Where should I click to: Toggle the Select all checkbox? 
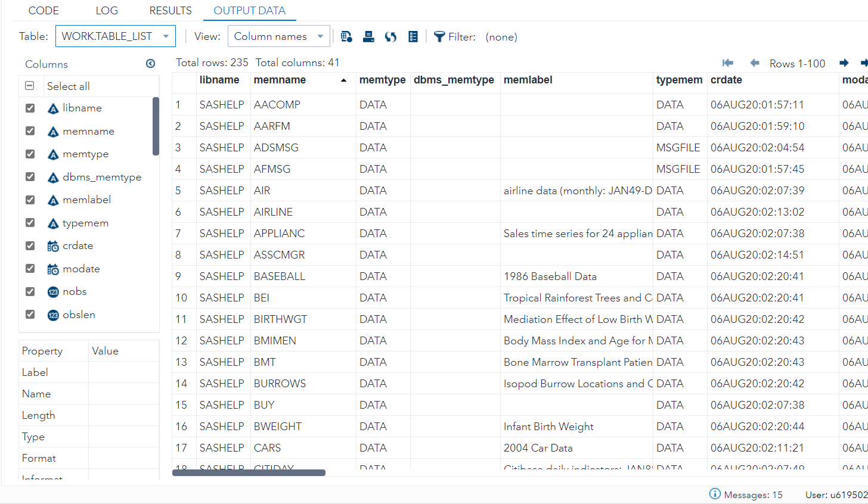[30, 86]
